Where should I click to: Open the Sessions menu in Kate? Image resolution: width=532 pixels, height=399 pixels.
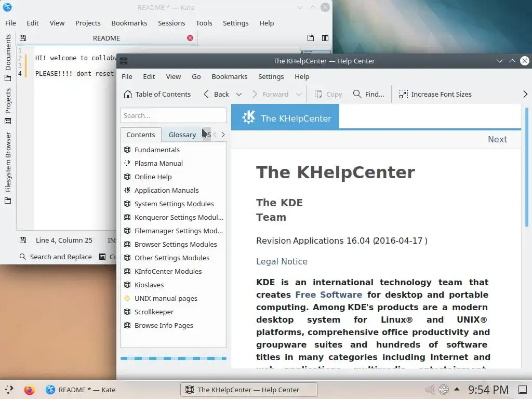(x=171, y=23)
